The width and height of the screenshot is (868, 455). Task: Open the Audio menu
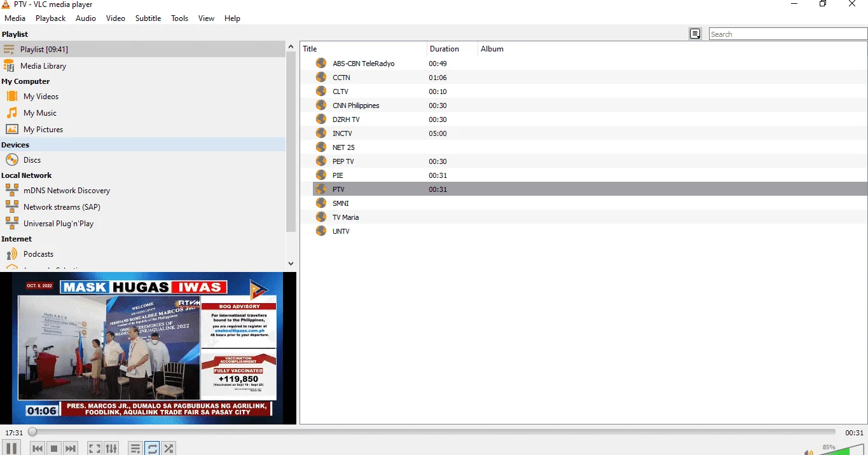[86, 18]
